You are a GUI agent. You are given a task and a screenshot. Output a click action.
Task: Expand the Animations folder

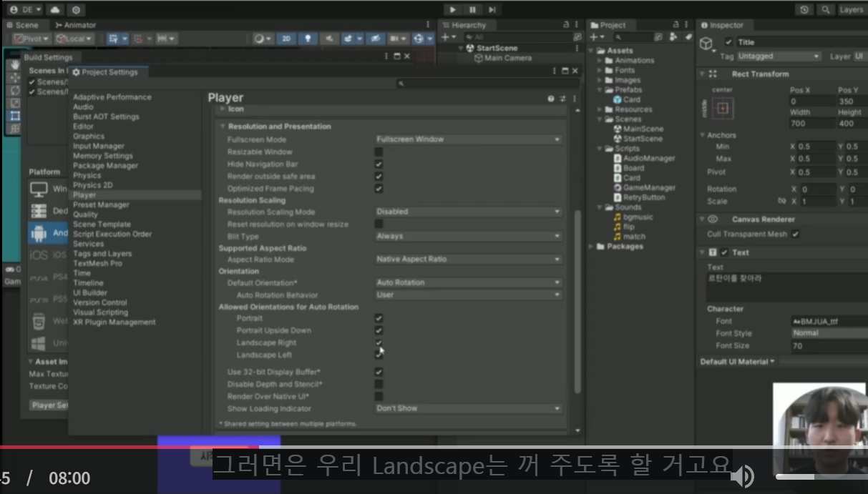(600, 61)
